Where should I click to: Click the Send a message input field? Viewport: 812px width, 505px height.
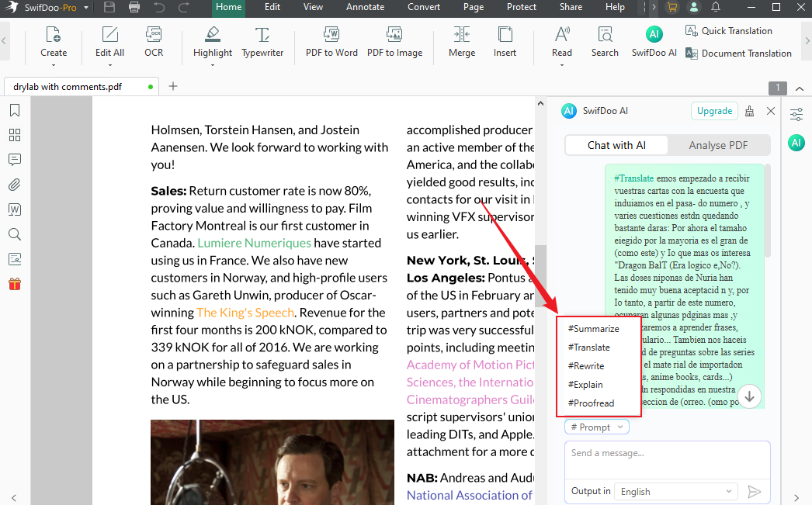(666, 453)
